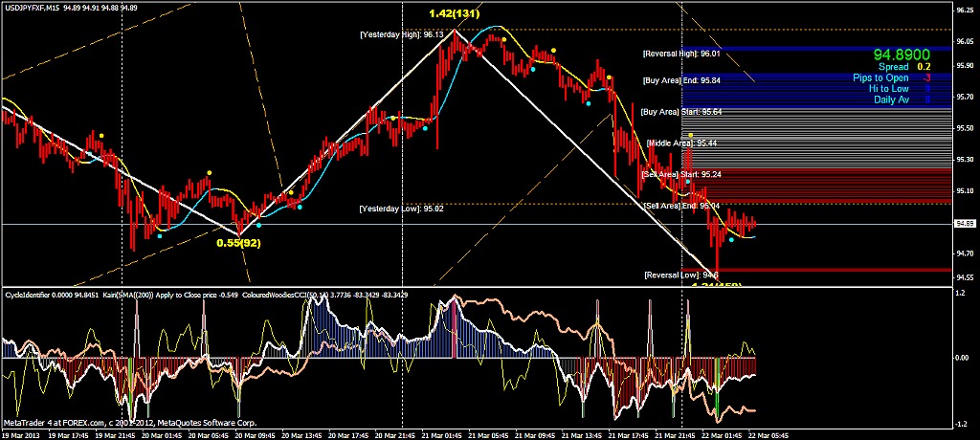Screen dimensions: 980x440
Task: Click the Daily Av readout
Action: point(902,99)
